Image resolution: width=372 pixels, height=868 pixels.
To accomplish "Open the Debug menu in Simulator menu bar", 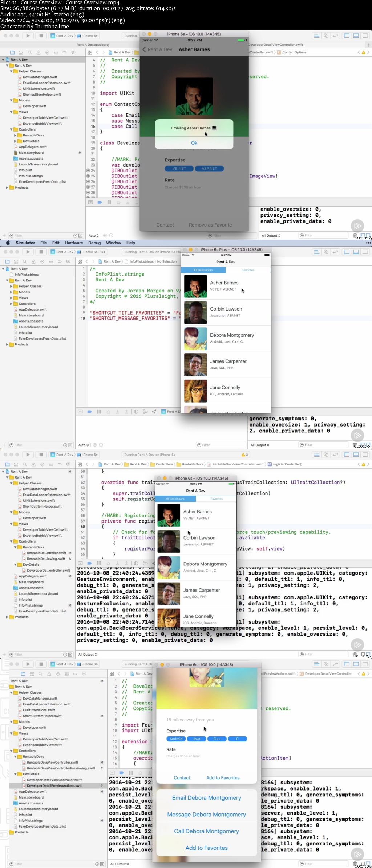I will pos(94,243).
